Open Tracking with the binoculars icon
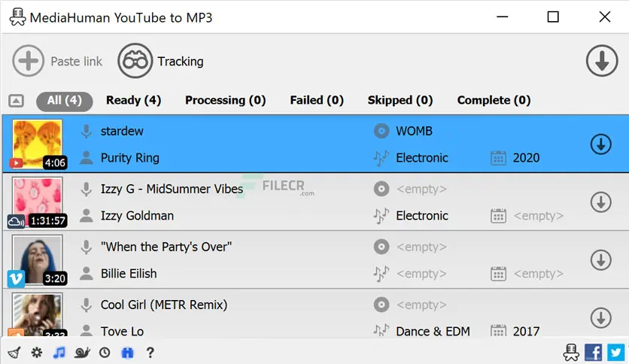This screenshot has width=629, height=364. (135, 61)
